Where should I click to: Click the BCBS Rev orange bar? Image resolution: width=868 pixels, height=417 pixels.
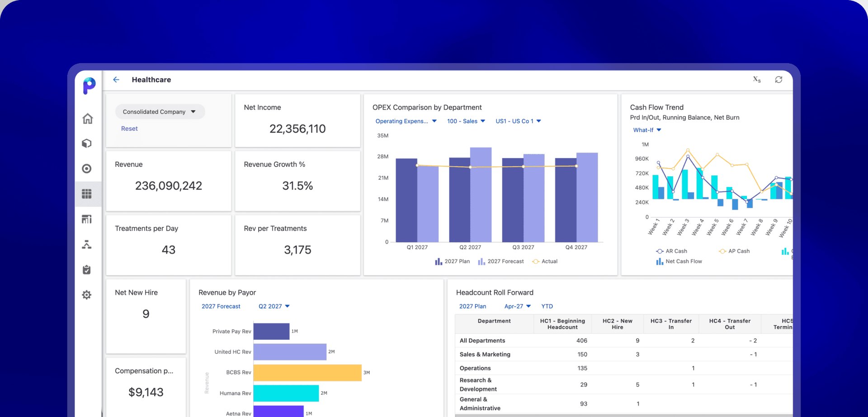[307, 373]
